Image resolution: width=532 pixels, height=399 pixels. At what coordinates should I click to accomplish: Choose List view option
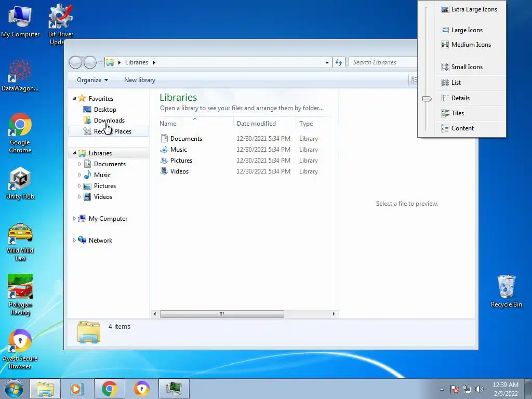coord(469,83)
